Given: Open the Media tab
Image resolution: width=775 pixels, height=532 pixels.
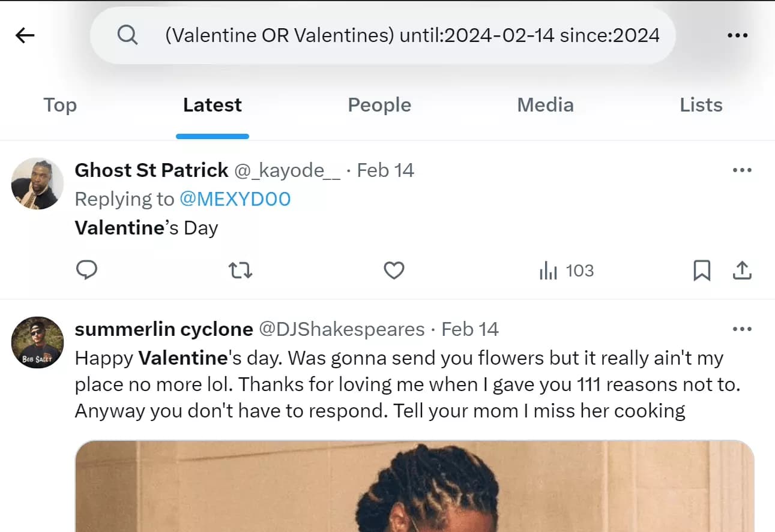Looking at the screenshot, I should [x=545, y=105].
